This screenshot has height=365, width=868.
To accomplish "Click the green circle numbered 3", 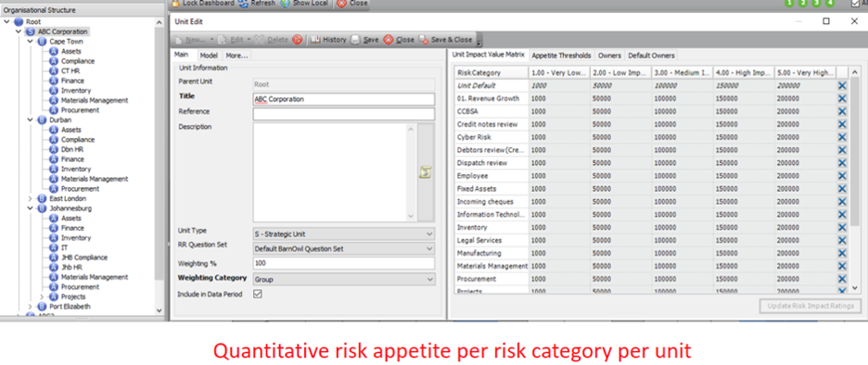I will pos(815,3).
